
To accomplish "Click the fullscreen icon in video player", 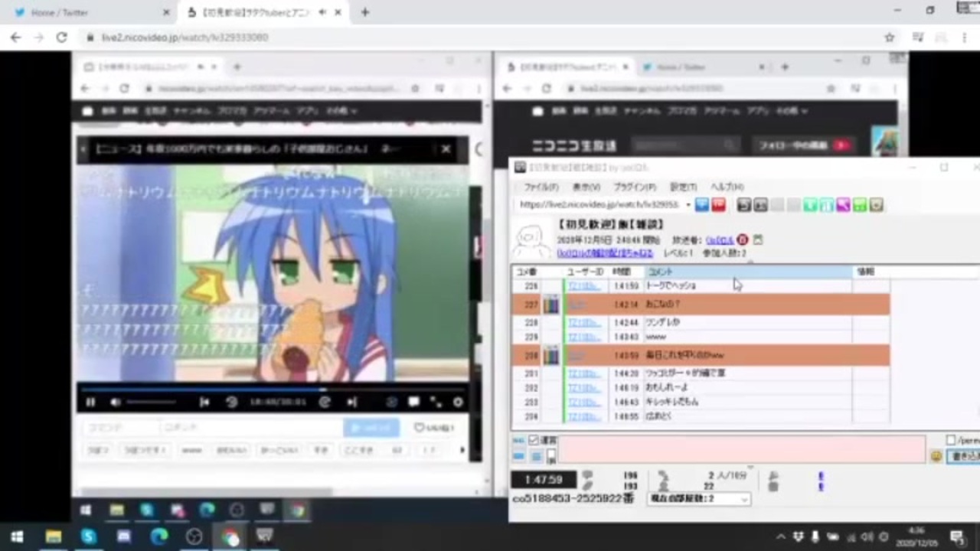I will pyautogui.click(x=436, y=402).
